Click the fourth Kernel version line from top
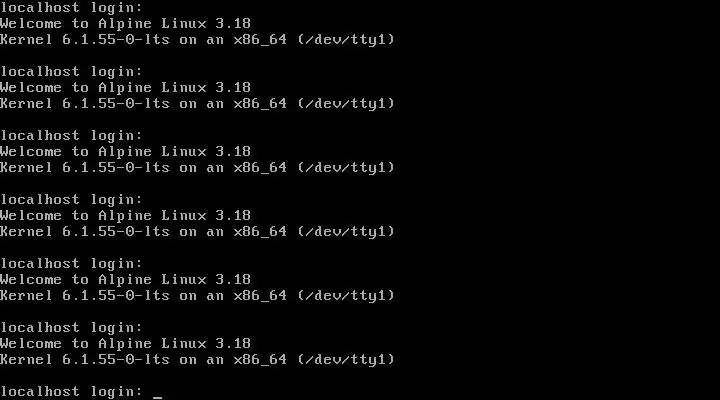This screenshot has width=720, height=400. (x=197, y=231)
